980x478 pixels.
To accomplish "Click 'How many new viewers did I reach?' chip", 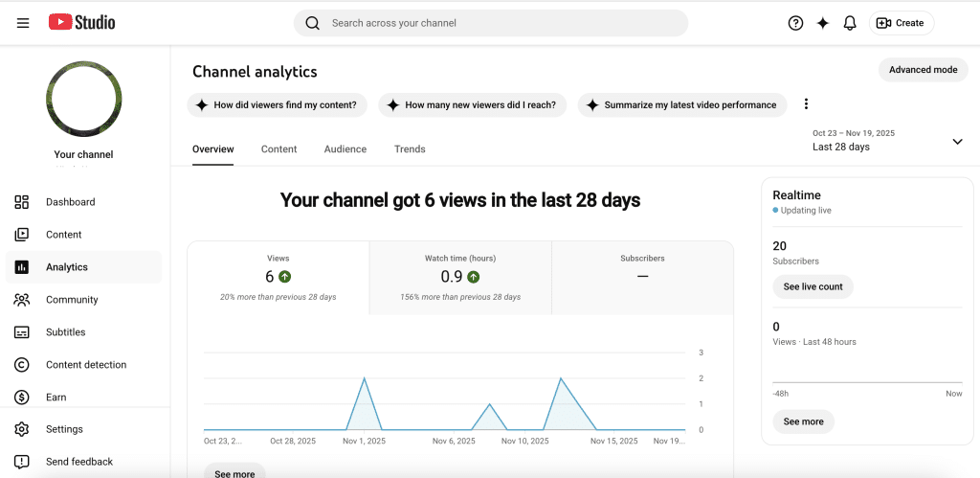I will point(472,105).
